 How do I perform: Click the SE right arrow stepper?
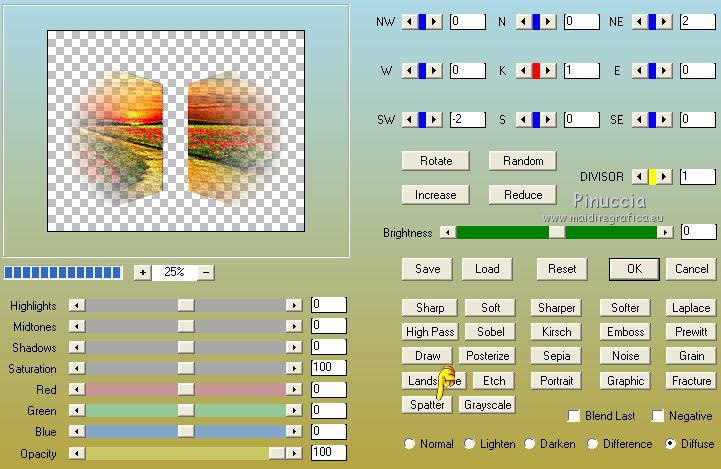pyautogui.click(x=664, y=120)
